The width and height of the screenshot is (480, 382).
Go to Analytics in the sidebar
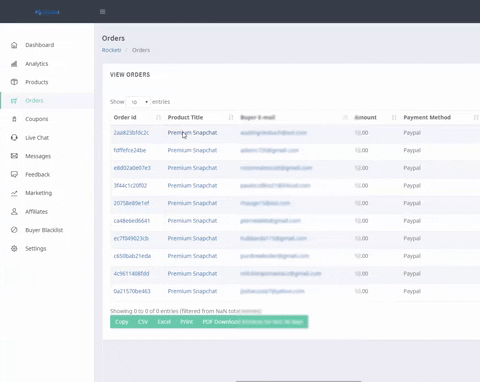[37, 64]
